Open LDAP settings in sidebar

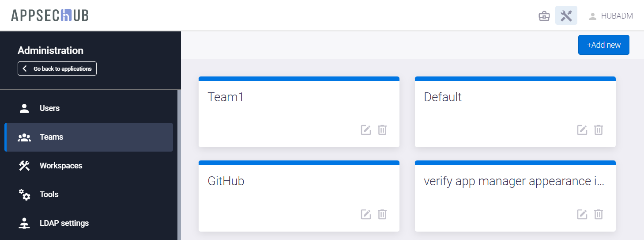pyautogui.click(x=64, y=223)
